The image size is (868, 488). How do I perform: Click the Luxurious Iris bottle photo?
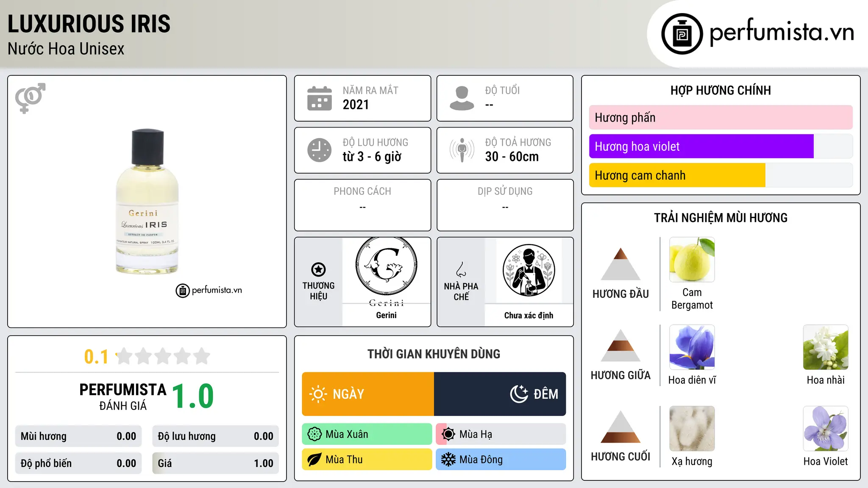point(147,201)
